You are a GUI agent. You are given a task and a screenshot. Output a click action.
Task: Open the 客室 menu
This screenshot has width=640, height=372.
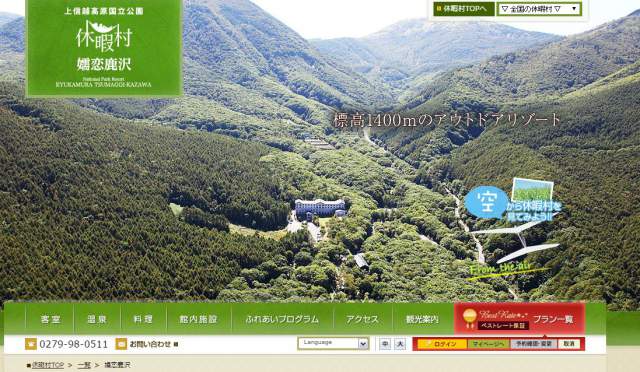pos(50,319)
